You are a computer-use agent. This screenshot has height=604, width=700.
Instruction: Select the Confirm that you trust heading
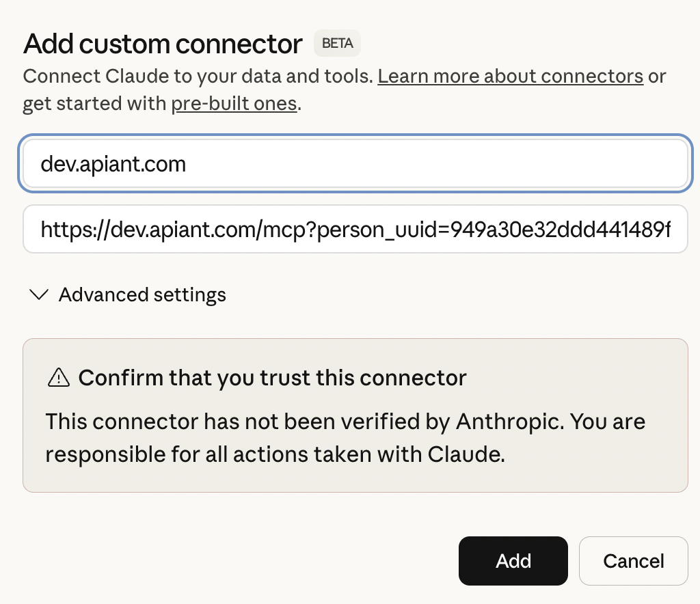(272, 377)
